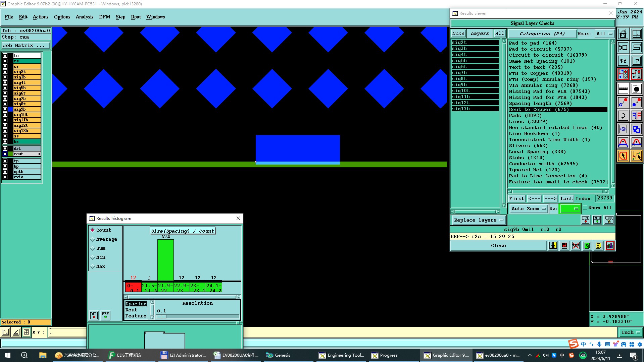Open the XY window zoom icon
The image size is (644, 362).
(x=637, y=34)
